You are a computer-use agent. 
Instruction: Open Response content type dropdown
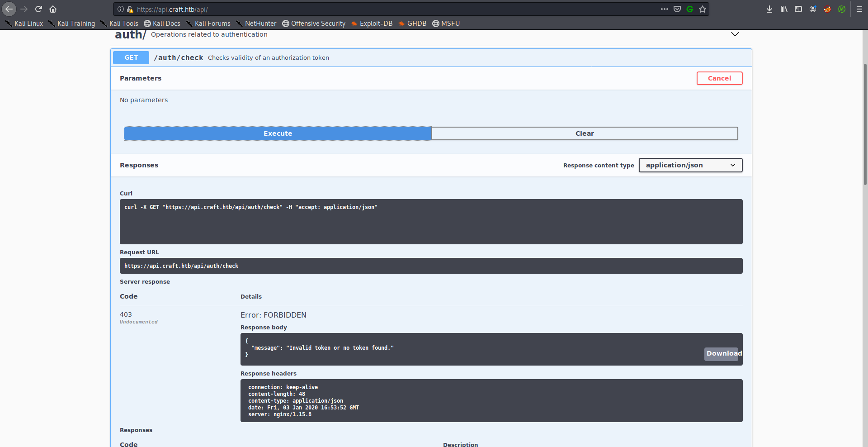690,165
